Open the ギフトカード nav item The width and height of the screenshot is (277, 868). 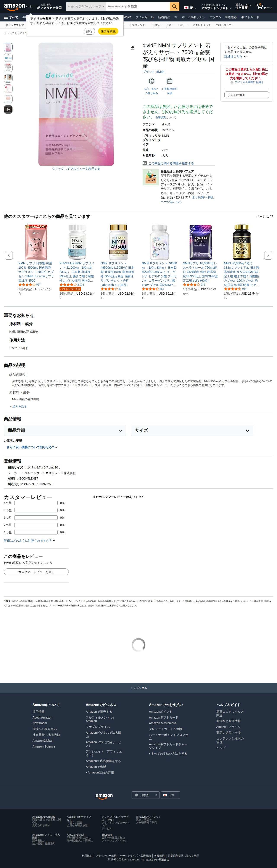coord(250,17)
